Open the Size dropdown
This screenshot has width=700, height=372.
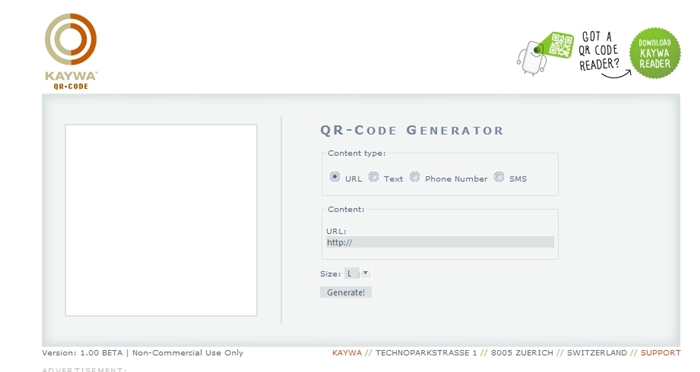coord(358,273)
